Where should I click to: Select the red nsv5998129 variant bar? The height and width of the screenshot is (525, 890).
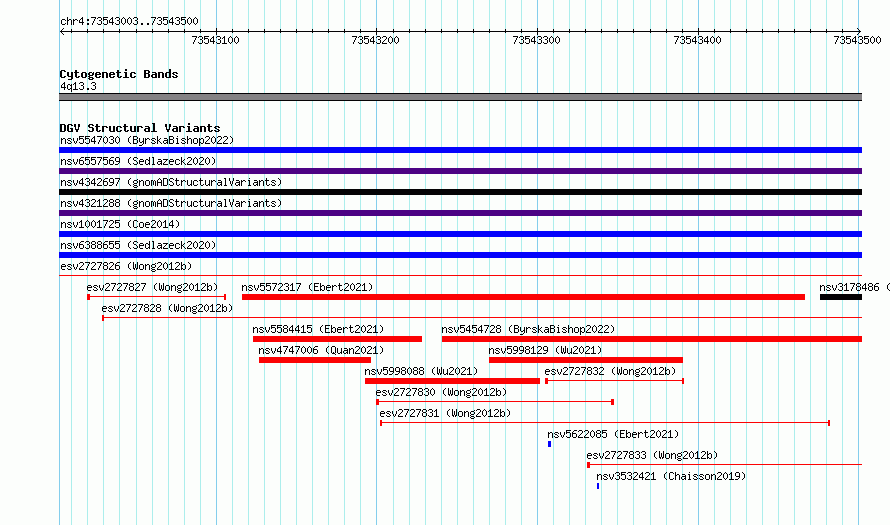pos(586,360)
